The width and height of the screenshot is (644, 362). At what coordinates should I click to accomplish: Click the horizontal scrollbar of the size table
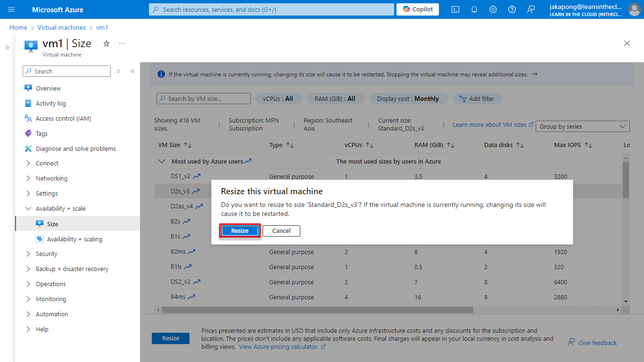318,310
